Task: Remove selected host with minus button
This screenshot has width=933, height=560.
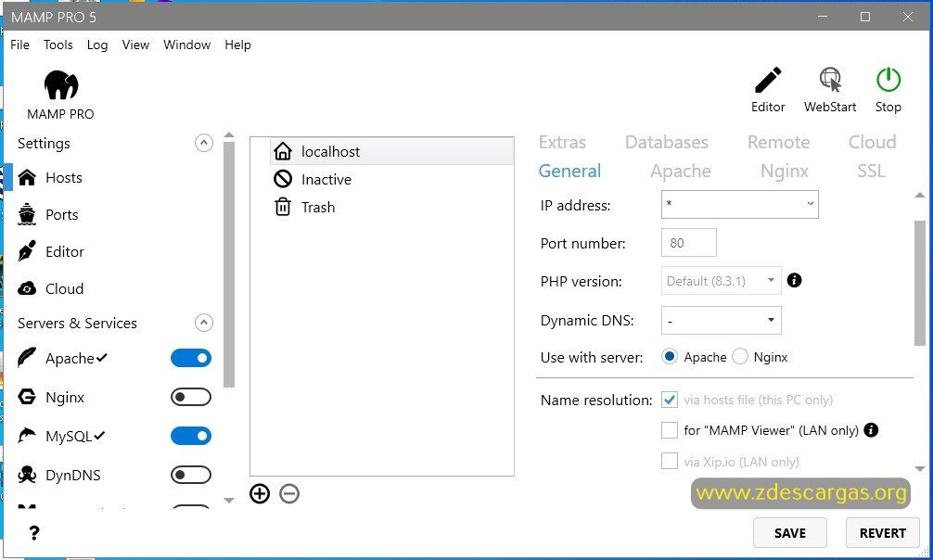Action: [289, 493]
